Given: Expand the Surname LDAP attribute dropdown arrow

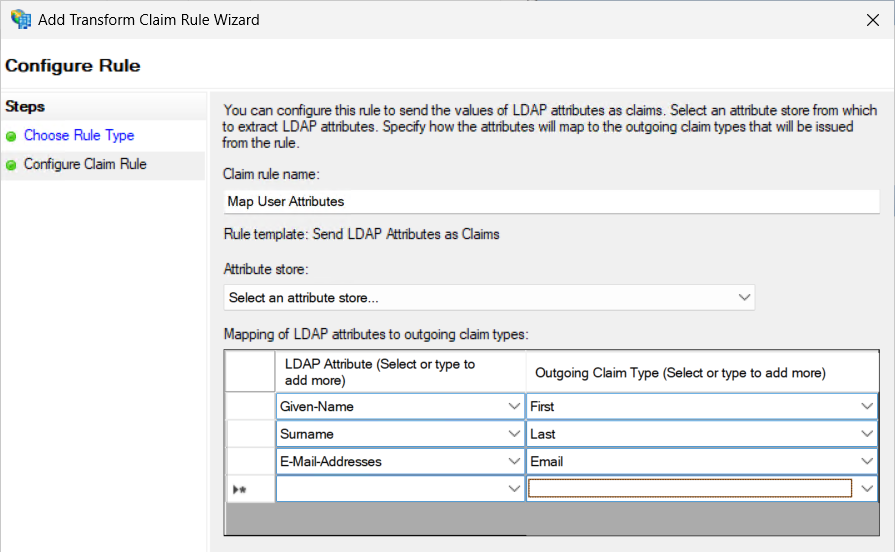Looking at the screenshot, I should click(x=514, y=434).
